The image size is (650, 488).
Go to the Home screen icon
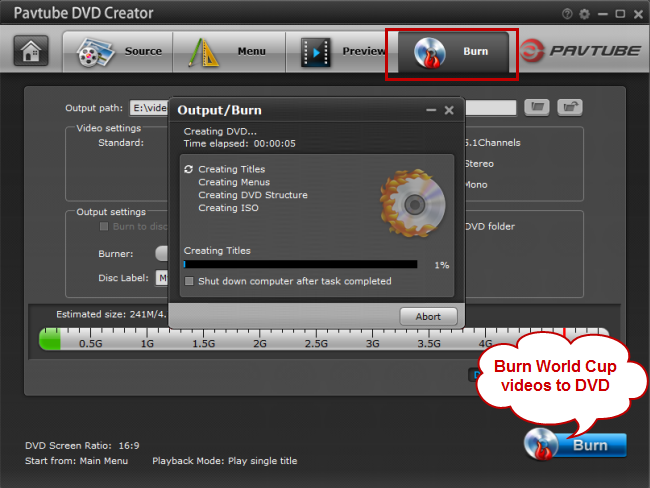coord(31,51)
